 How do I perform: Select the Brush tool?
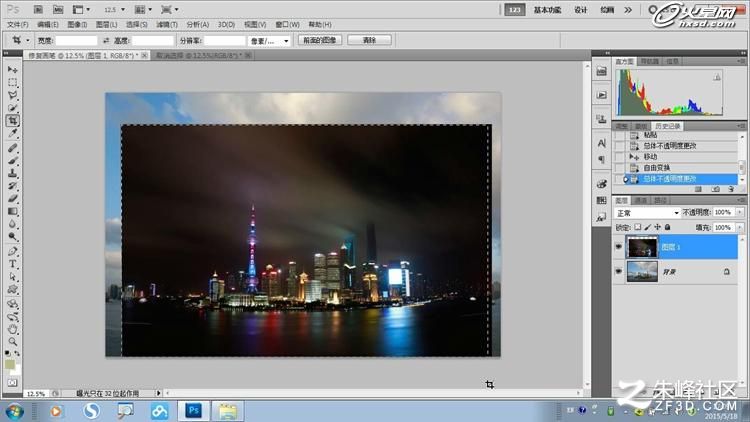point(12,161)
